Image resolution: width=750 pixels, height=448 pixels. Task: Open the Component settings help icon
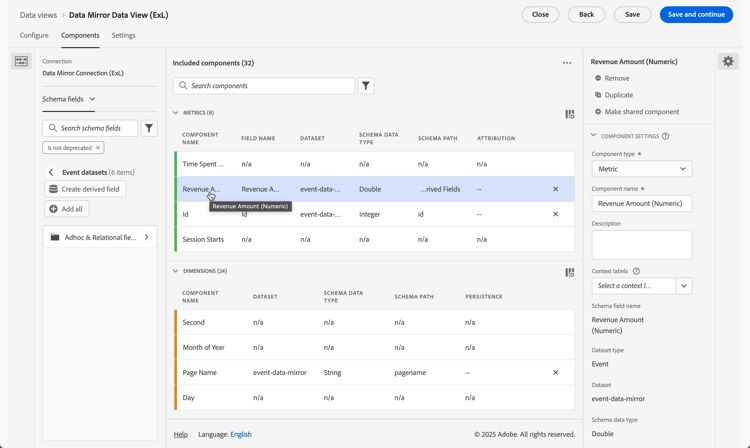pyautogui.click(x=665, y=136)
